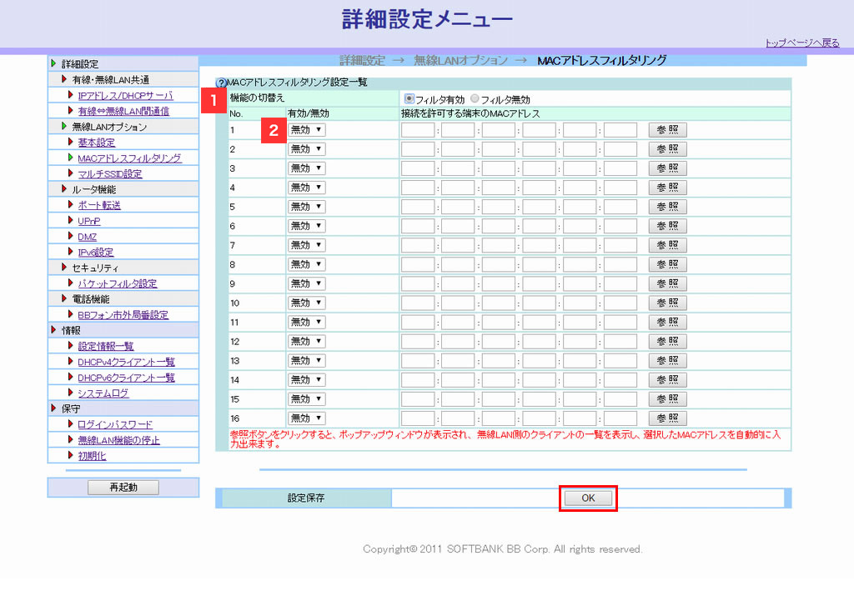Image resolution: width=854 pixels, height=616 pixels.
Task: Open 初期化 page in sidebar
Action: tap(92, 456)
